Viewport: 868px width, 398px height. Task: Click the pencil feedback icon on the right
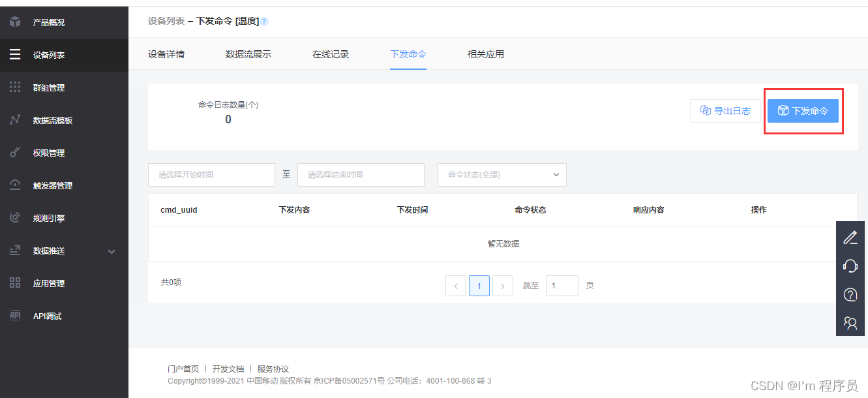pos(850,238)
